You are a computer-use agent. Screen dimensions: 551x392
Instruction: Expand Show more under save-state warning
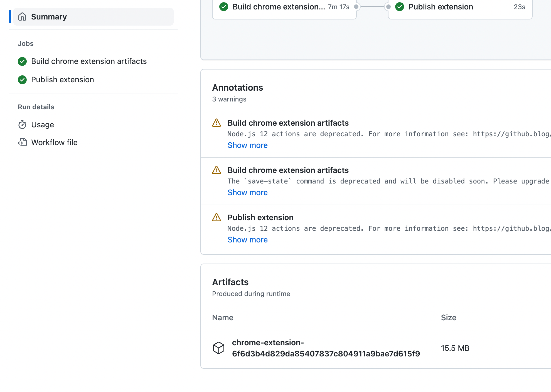(x=247, y=193)
